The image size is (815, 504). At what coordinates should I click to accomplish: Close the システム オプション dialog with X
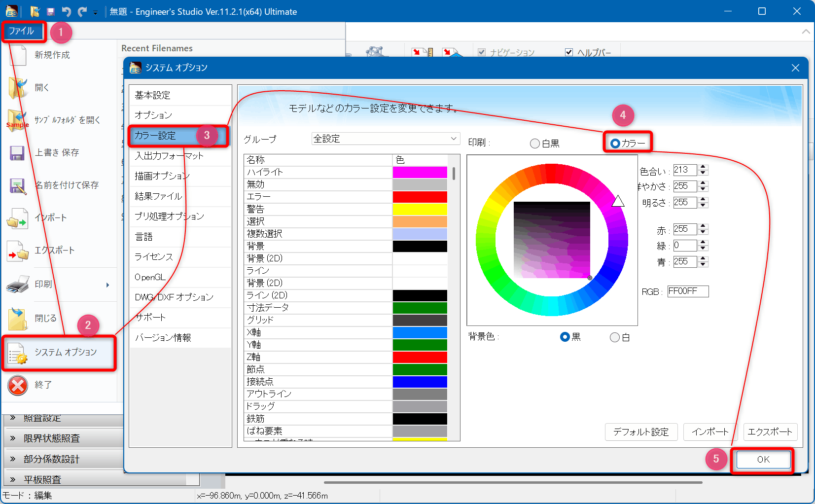pyautogui.click(x=795, y=68)
